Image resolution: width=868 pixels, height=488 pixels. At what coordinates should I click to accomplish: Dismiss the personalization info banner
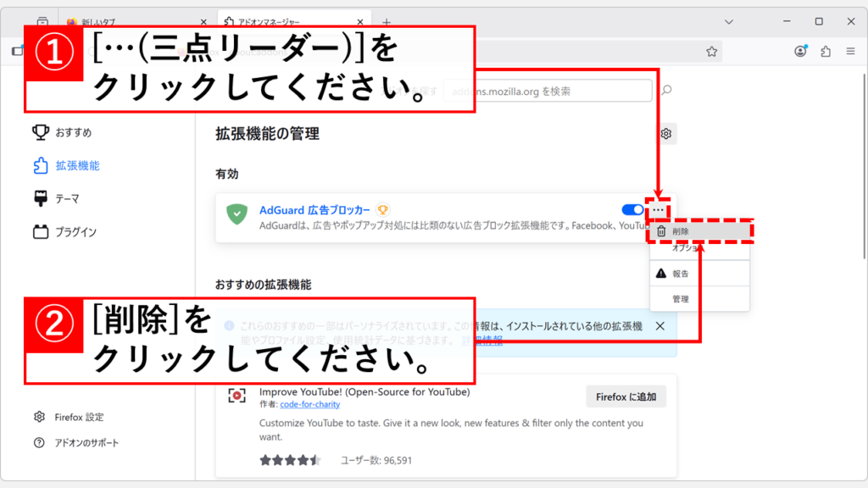pos(659,326)
